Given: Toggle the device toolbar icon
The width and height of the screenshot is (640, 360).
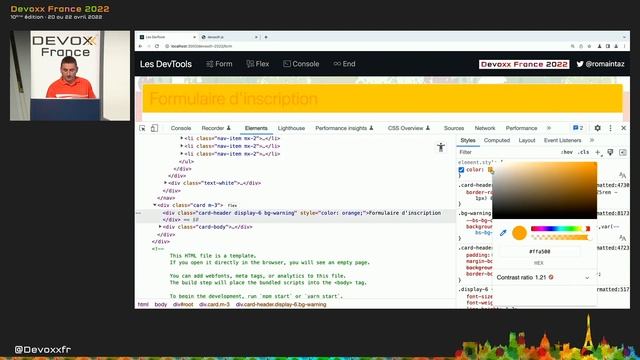Looking at the screenshot, I should pos(154,128).
